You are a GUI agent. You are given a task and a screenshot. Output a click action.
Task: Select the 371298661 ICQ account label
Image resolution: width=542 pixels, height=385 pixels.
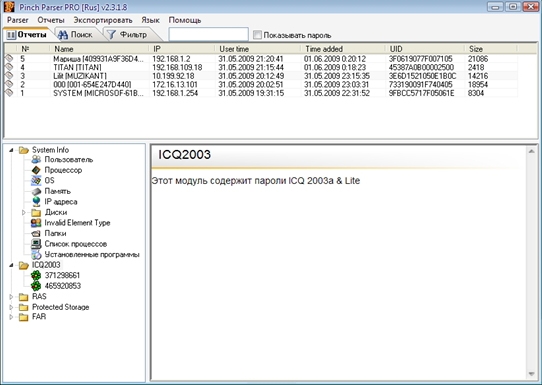click(62, 275)
